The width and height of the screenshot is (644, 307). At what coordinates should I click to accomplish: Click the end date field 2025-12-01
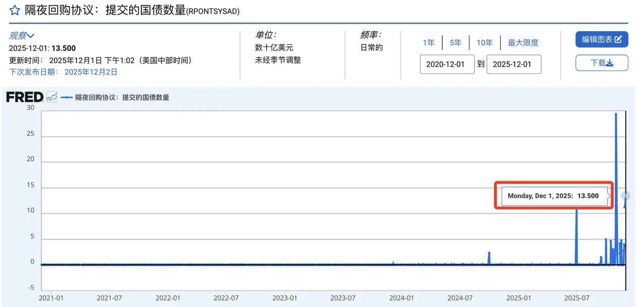click(514, 64)
